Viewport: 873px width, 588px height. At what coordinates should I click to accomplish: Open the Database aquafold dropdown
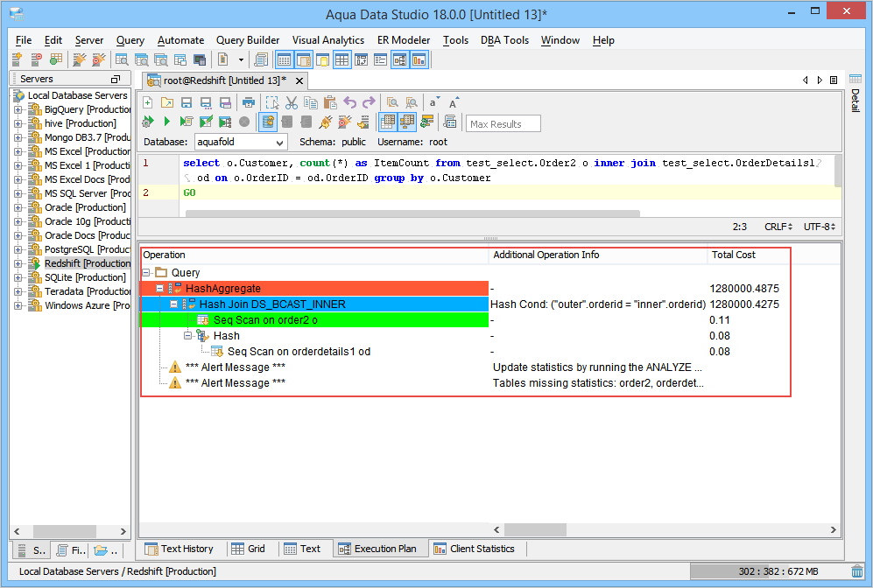coord(241,142)
